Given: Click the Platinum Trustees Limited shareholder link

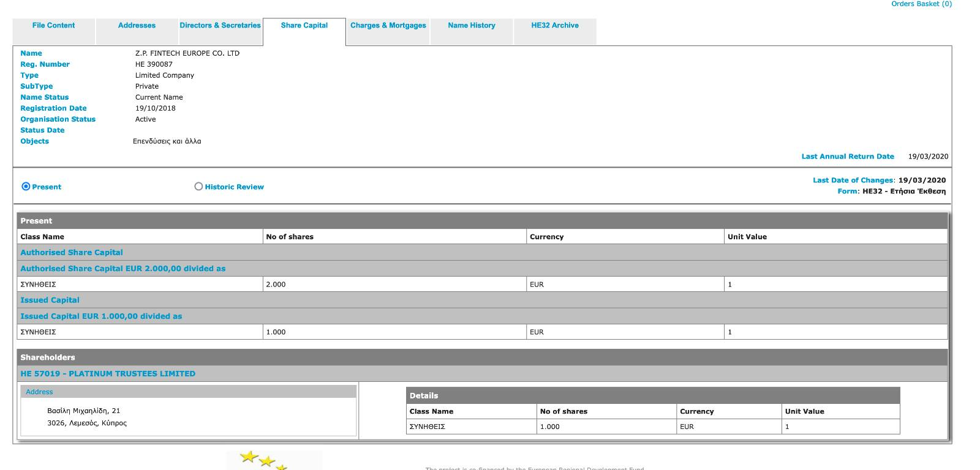Looking at the screenshot, I should [108, 374].
